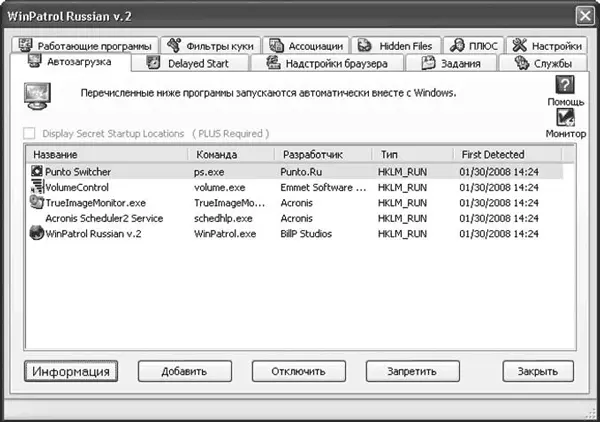Screen dimensions: 600x422
Task: Open the Службы tab
Action: point(543,63)
